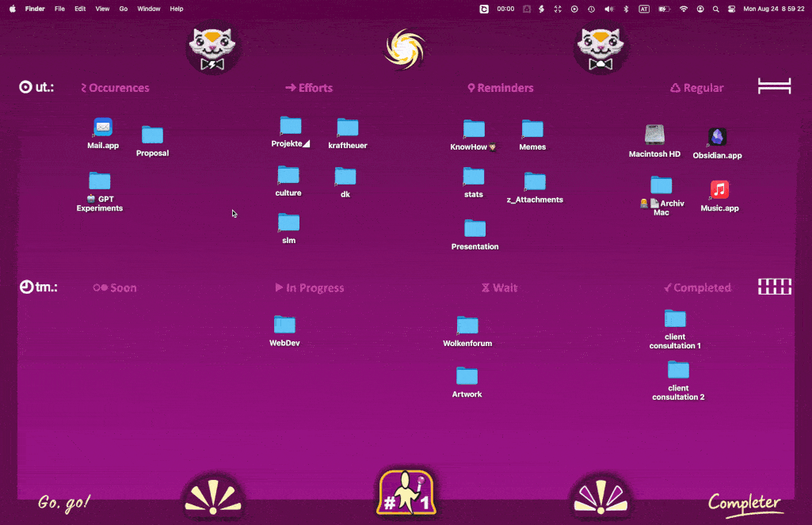Select the Artwork folder

tap(467, 376)
